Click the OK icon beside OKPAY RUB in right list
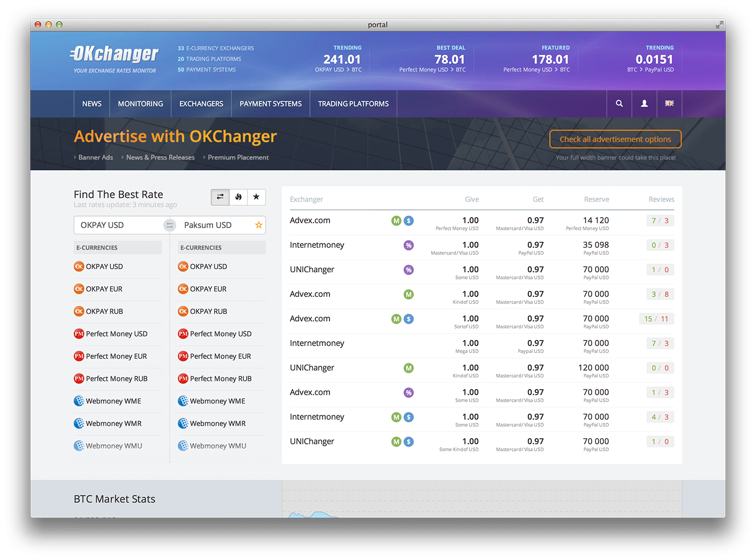This screenshot has height=560, width=756. tap(183, 311)
